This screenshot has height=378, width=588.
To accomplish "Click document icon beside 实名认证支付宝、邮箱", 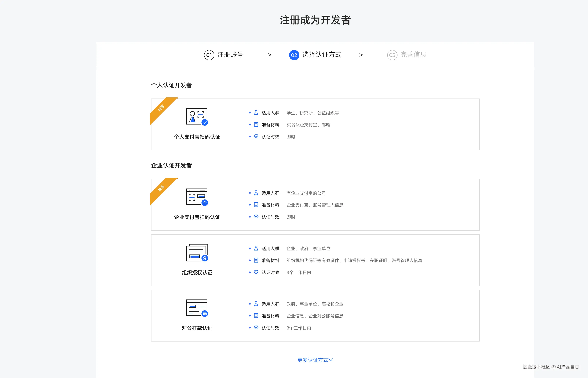I will point(256,125).
